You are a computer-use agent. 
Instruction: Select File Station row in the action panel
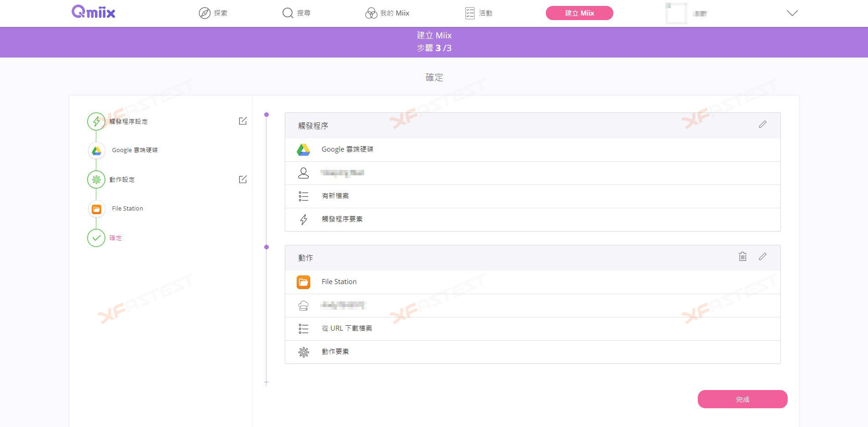[x=533, y=282]
